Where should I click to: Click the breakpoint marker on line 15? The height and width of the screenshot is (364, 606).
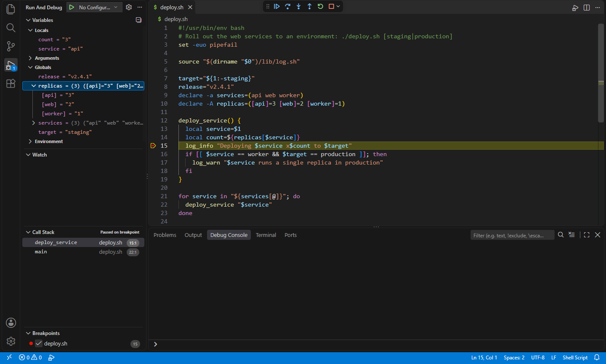click(x=153, y=146)
